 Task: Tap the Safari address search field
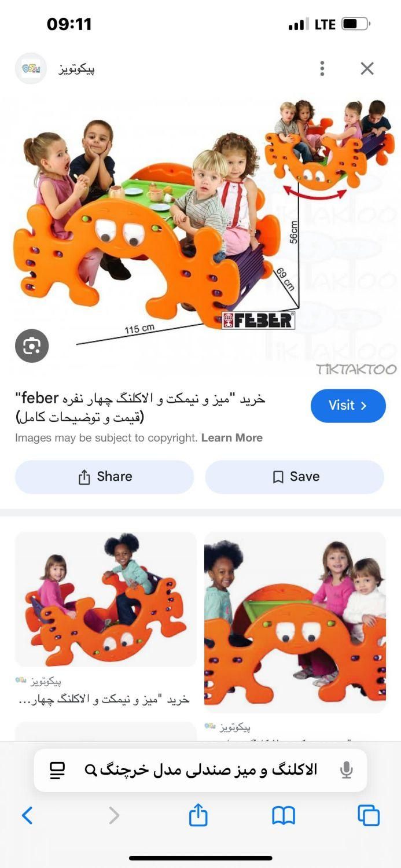click(200, 770)
